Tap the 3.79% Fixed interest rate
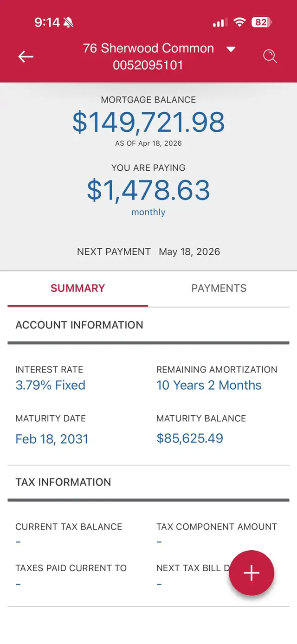The width and height of the screenshot is (297, 644). pos(51,385)
